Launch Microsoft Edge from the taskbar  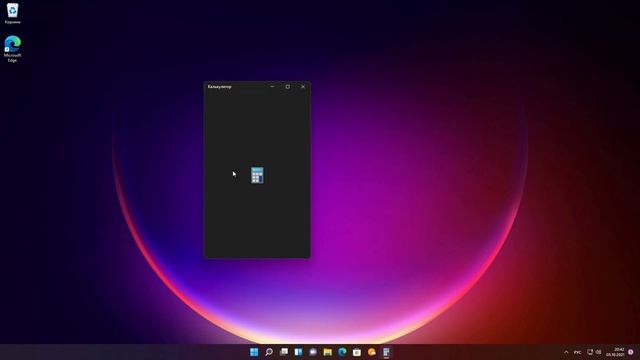coord(342,352)
